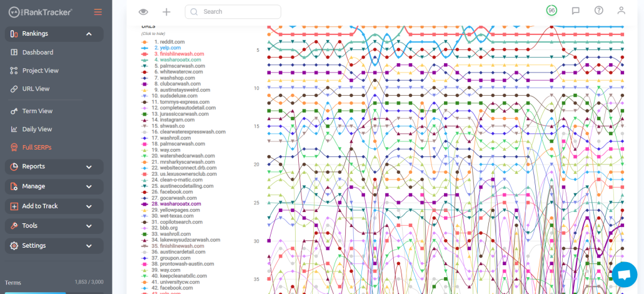Toggle 8. clubcarwash.com legend entry
This screenshot has height=294, width=644.
(171, 83)
